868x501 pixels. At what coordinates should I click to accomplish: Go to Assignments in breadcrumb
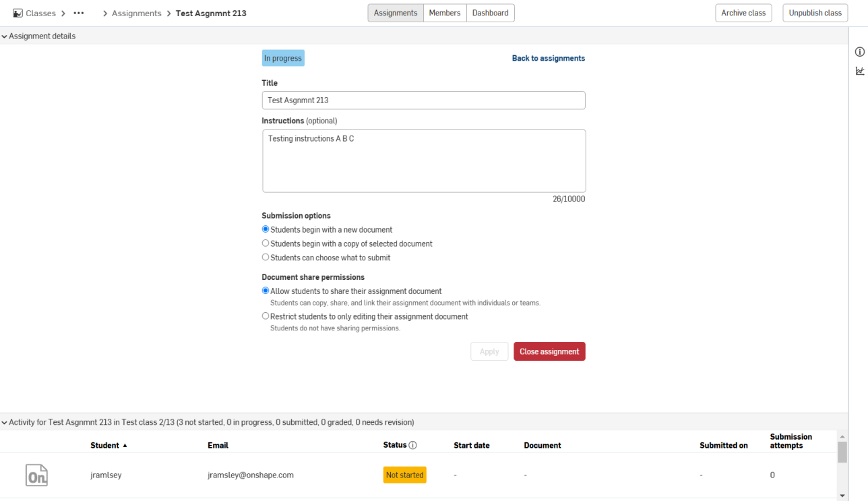137,13
